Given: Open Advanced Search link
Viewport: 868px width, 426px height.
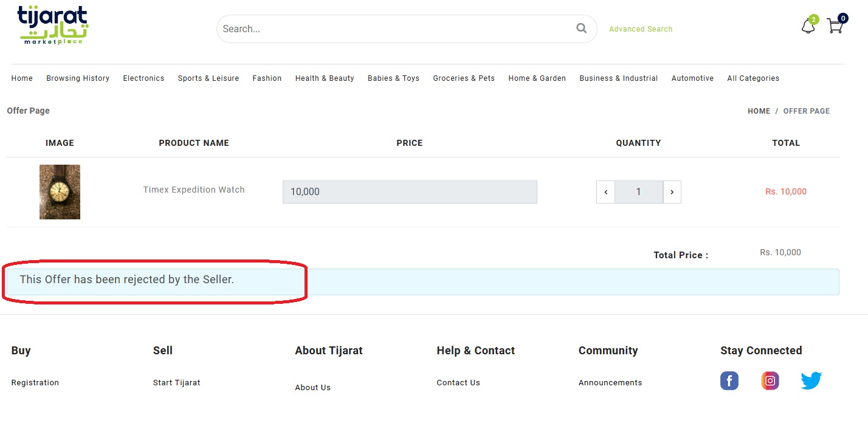Looking at the screenshot, I should pos(641,29).
